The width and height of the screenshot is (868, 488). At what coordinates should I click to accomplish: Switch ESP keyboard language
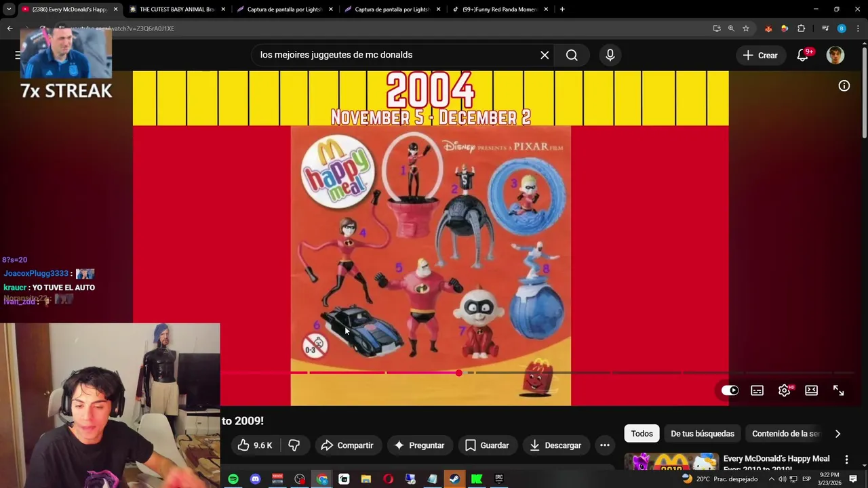[x=807, y=479]
